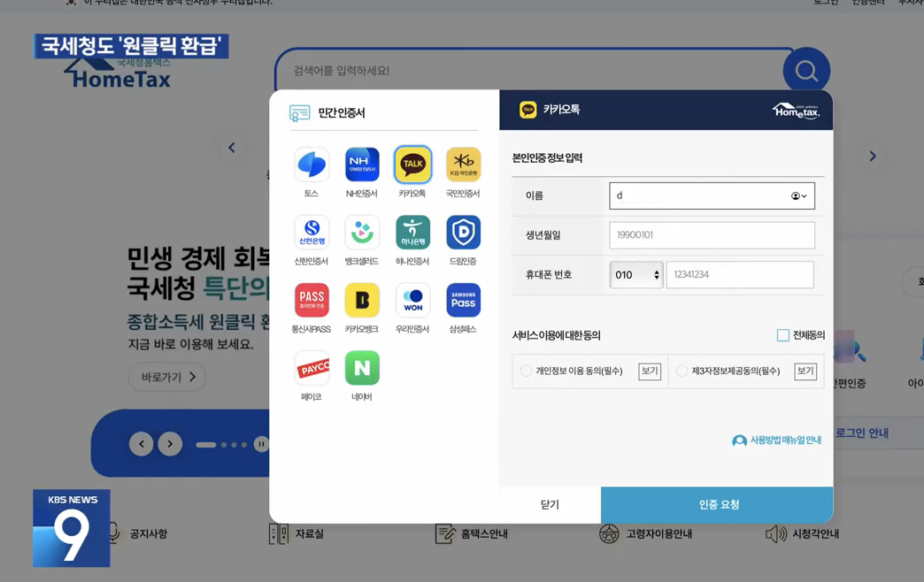
Task: Go to previous slide in carousel controls
Action: coord(142,443)
